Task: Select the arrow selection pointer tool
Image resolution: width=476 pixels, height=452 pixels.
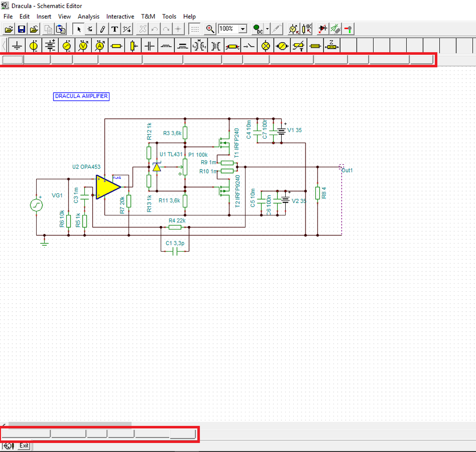Action: point(79,29)
